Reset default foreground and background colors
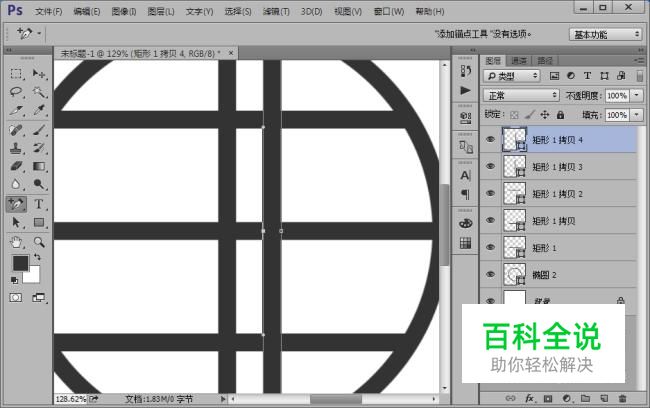Screen dimensions: 650x408 point(15,281)
